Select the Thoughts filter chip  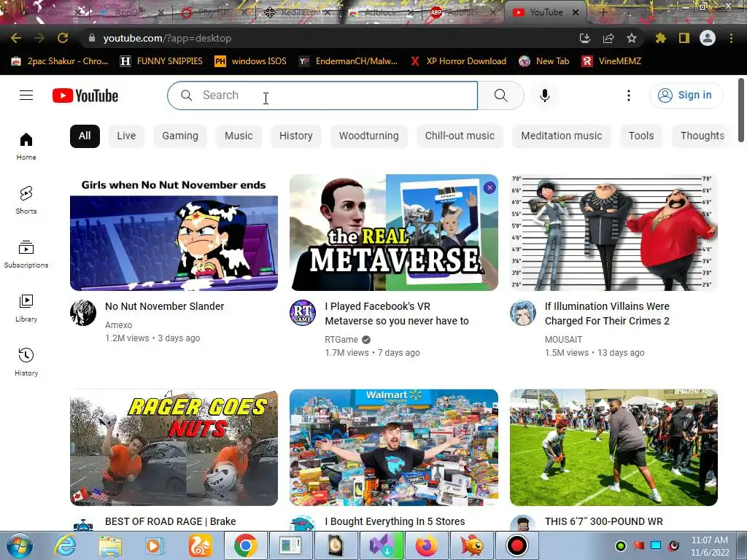(x=703, y=136)
